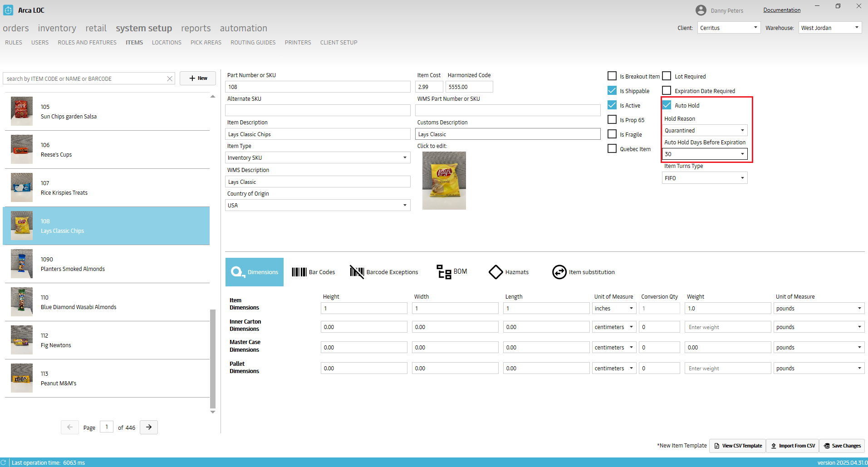Image resolution: width=868 pixels, height=467 pixels.
Task: Expand the Item Turns Type FIFO dropdown
Action: point(705,178)
